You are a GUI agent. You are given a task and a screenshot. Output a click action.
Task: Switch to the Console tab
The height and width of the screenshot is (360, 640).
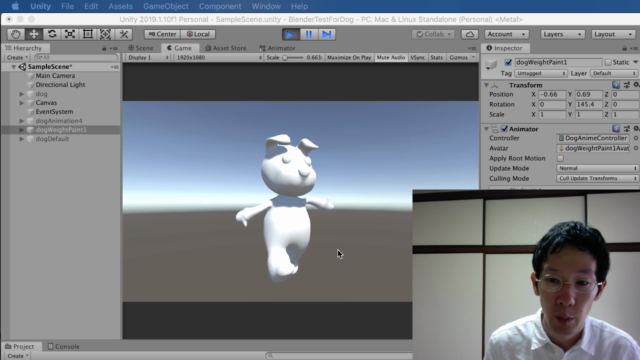point(64,347)
